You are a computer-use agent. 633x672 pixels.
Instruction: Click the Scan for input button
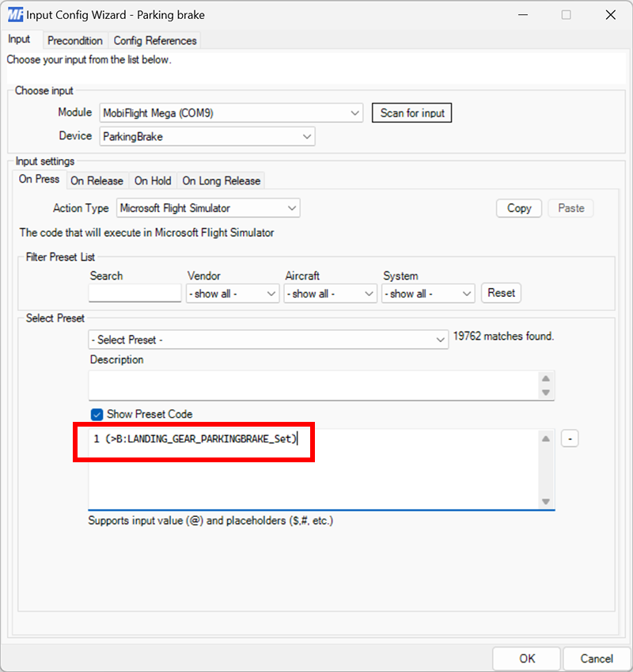(x=411, y=112)
